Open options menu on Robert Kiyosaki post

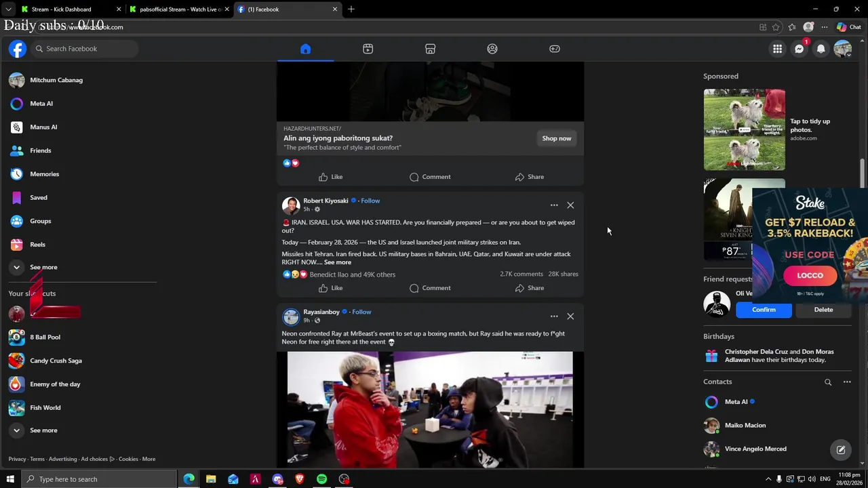(x=554, y=205)
